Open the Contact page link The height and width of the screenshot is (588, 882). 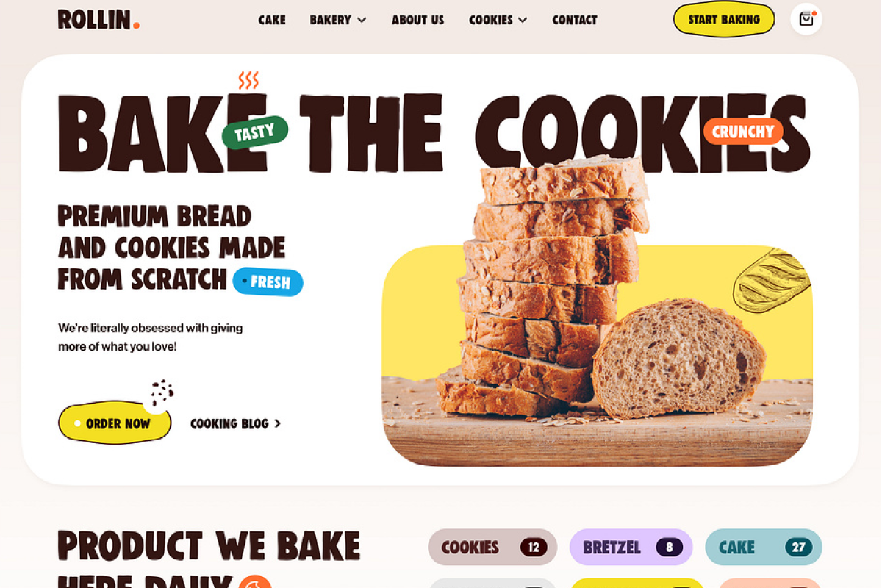575,20
